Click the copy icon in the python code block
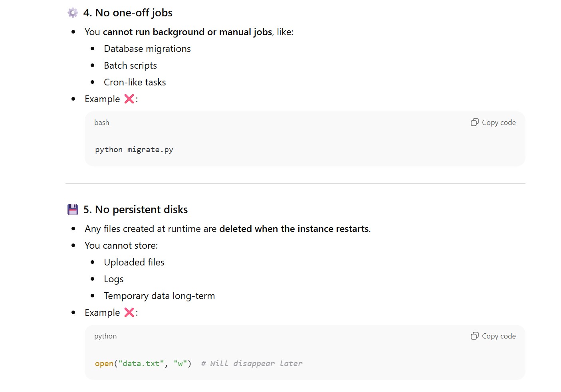 click(474, 336)
